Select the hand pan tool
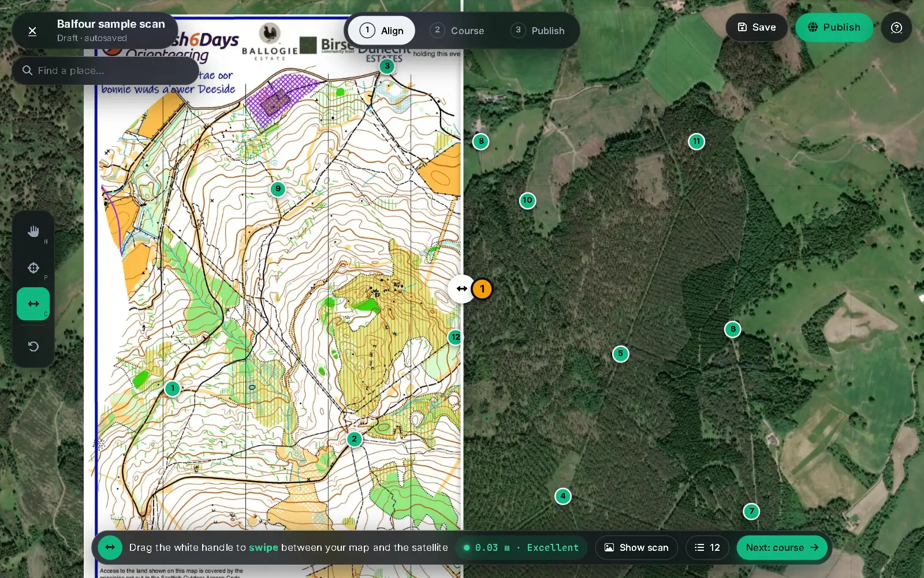Screen dimensions: 924x578 point(33,232)
